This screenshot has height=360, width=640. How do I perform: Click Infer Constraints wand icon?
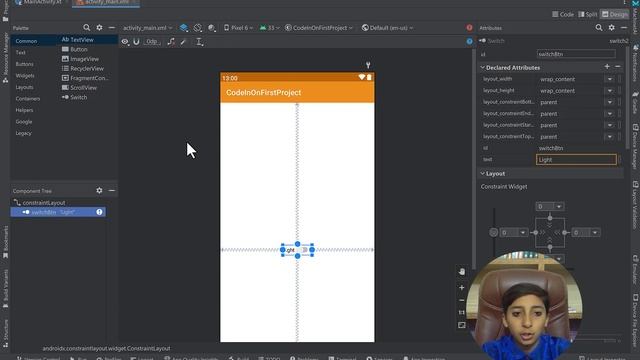click(x=184, y=42)
